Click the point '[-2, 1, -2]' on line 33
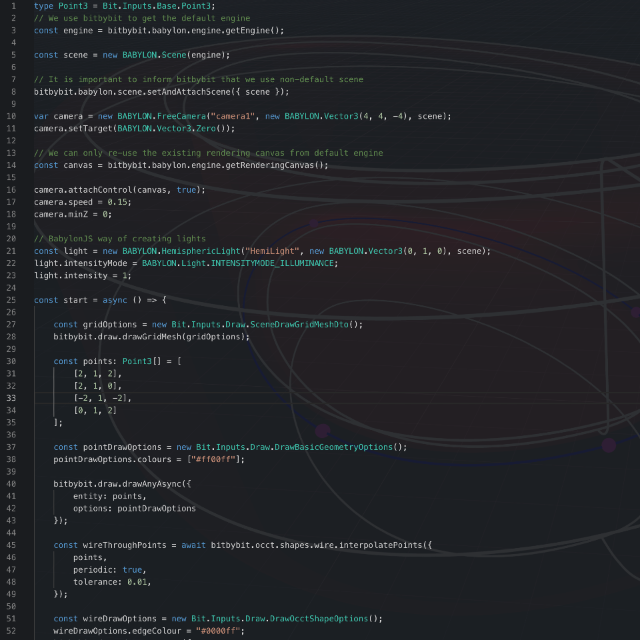This screenshot has width=640, height=640. click(x=100, y=398)
